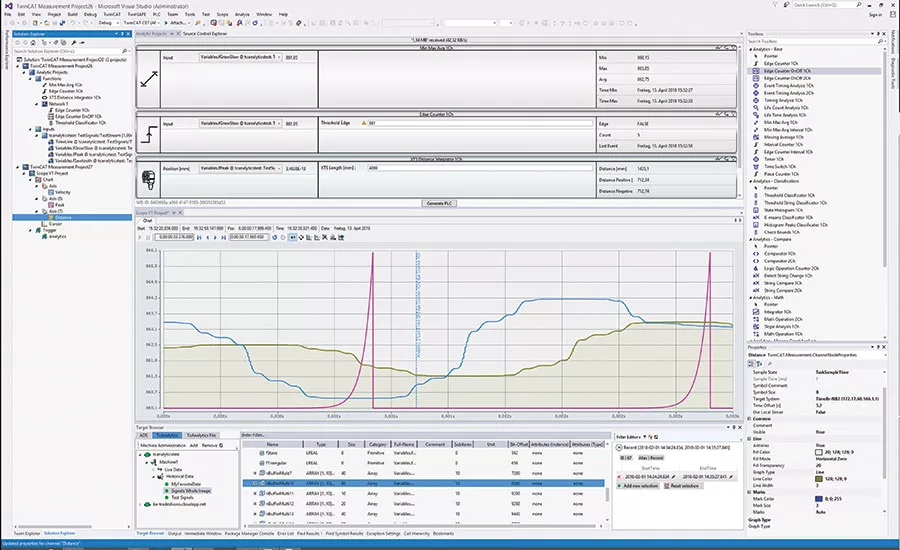The width and height of the screenshot is (900, 550).
Task: Open the PLC menu
Action: [x=157, y=14]
